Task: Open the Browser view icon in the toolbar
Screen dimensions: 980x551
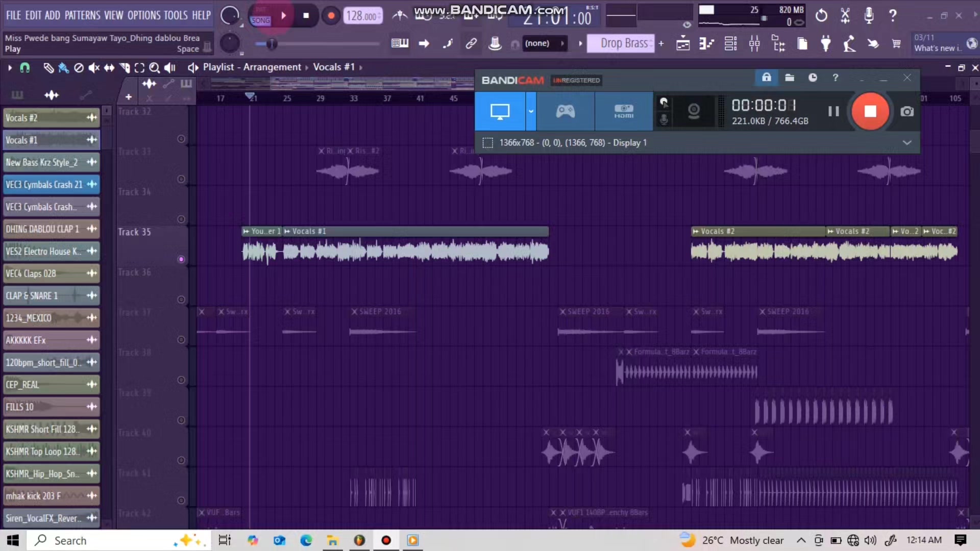Action: coord(778,44)
